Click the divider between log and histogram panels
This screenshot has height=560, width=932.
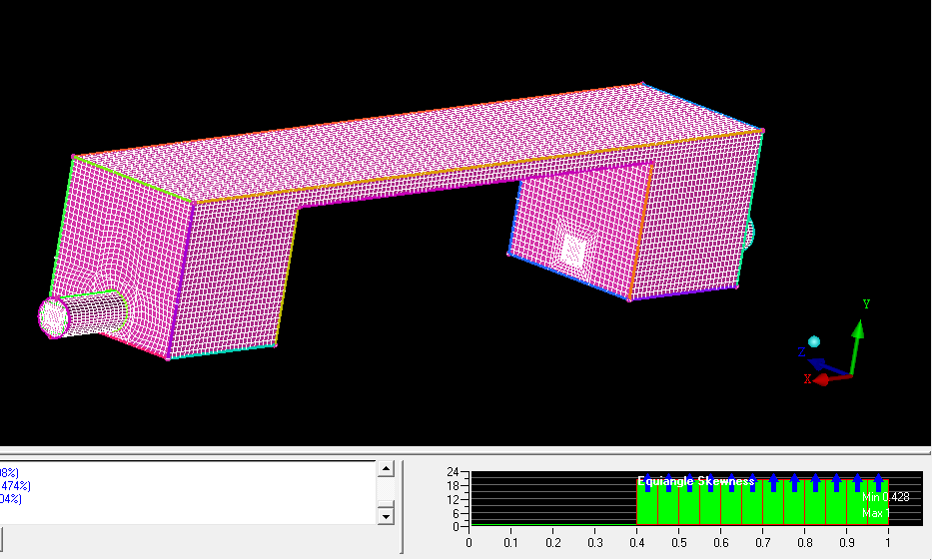(x=403, y=504)
